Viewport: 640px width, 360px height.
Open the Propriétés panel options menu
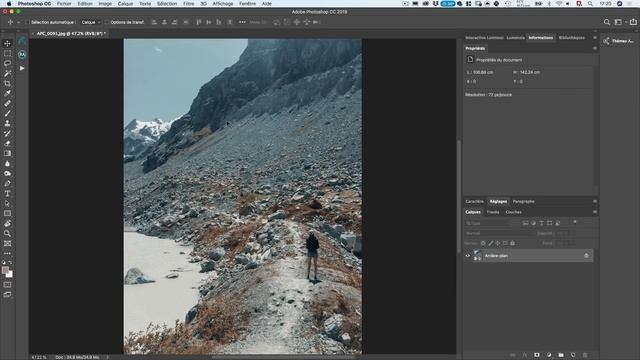coord(595,48)
